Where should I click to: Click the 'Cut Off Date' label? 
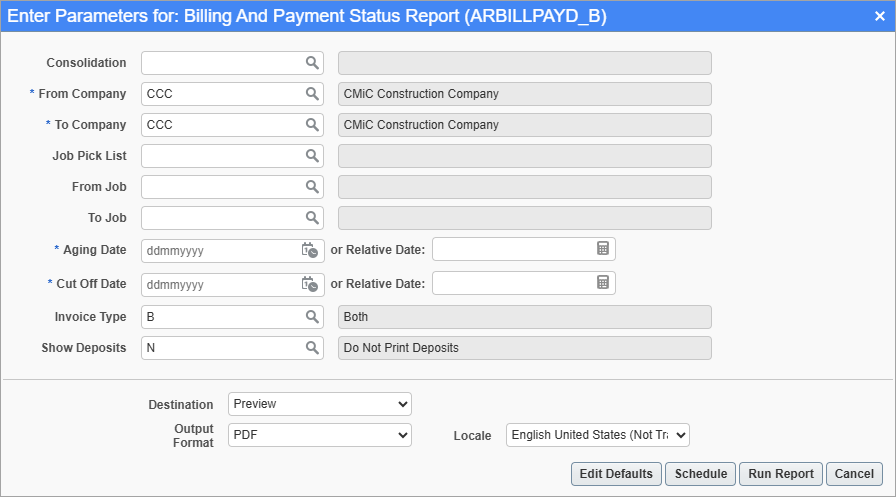tap(91, 283)
